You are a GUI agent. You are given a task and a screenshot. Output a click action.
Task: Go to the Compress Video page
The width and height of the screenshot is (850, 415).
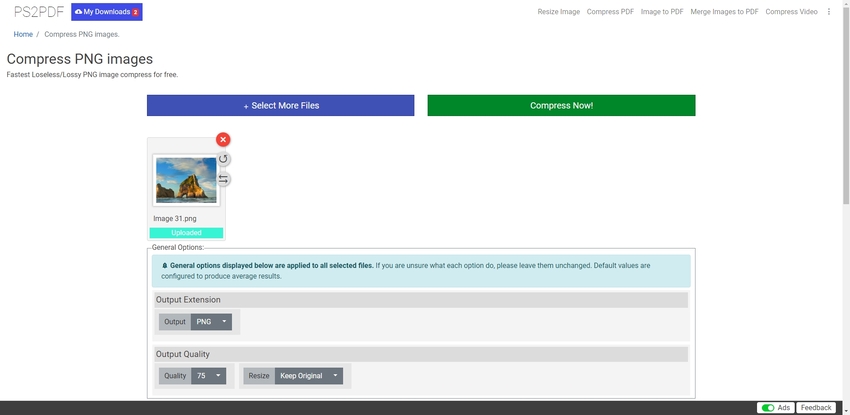point(791,12)
